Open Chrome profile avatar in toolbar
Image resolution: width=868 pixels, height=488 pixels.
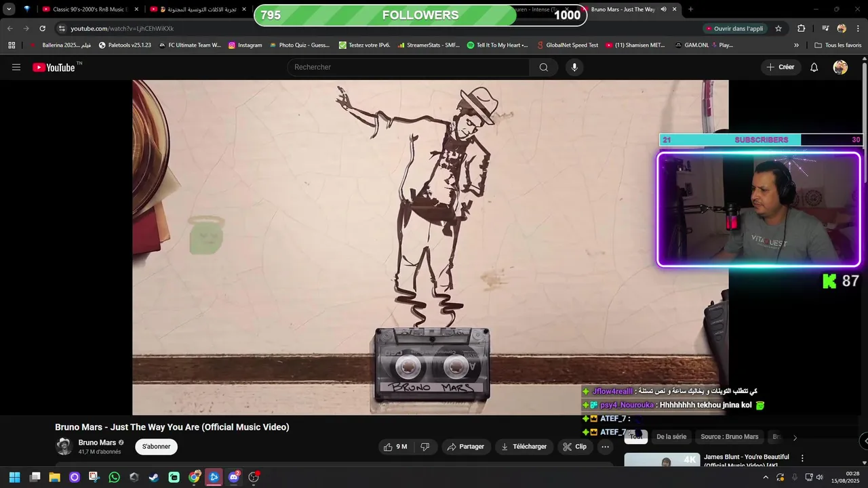[x=842, y=28]
